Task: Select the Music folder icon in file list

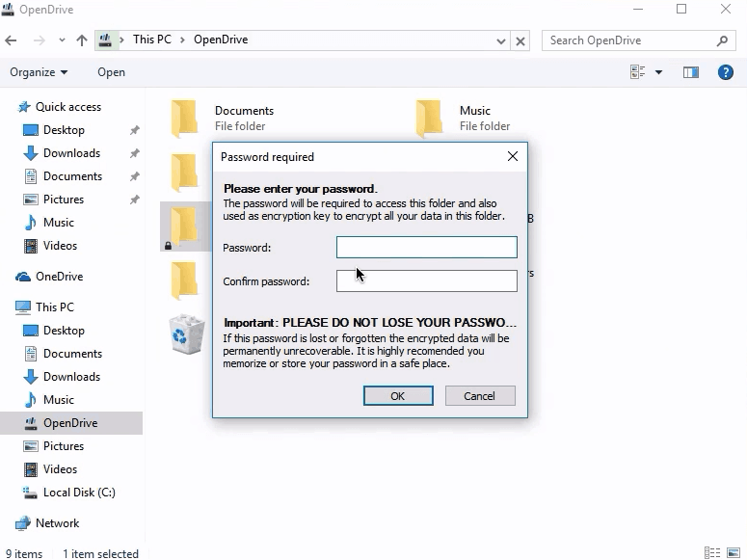Action: coord(429,119)
